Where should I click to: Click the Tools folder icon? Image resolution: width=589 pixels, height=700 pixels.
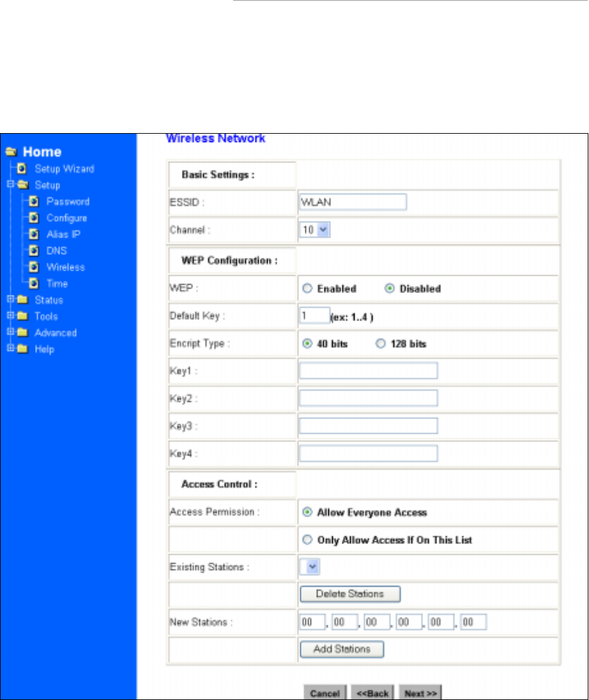22,316
